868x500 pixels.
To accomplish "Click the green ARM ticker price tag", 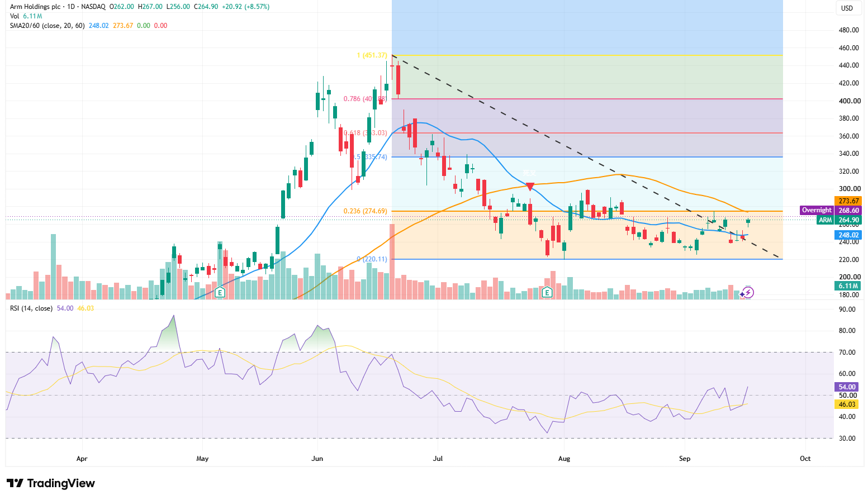I will (x=826, y=220).
